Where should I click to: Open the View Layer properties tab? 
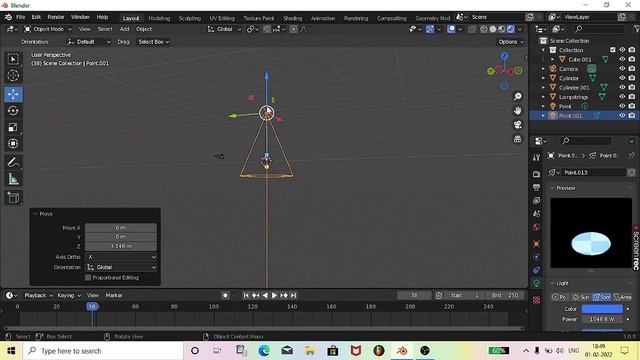[x=536, y=200]
